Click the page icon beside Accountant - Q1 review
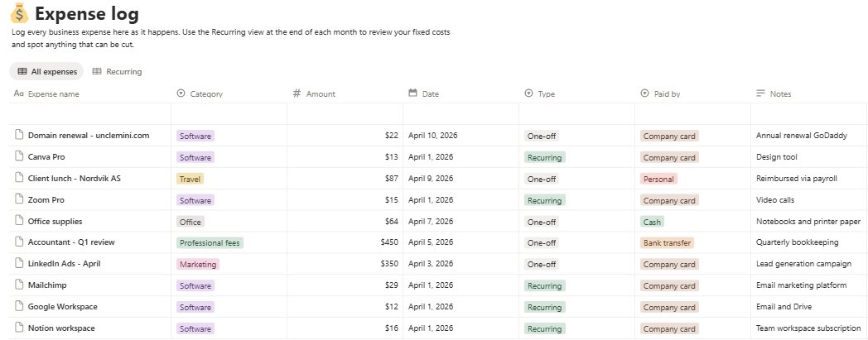The height and width of the screenshot is (340, 868). [x=19, y=242]
